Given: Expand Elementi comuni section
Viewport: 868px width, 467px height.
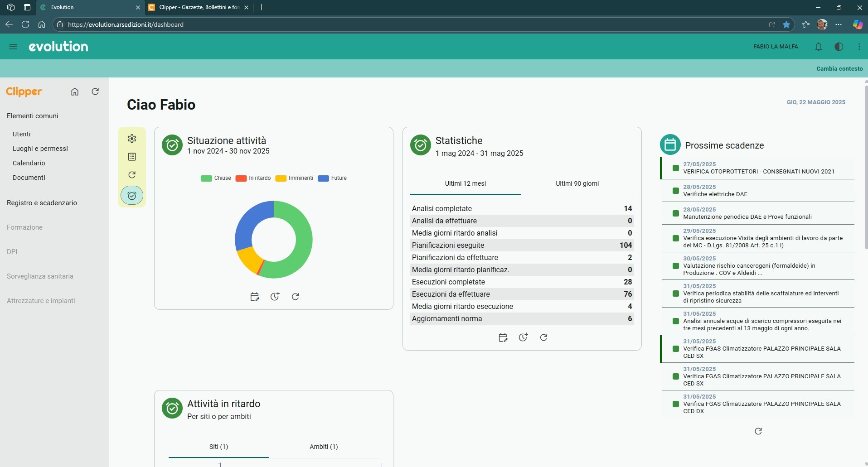Looking at the screenshot, I should pos(33,116).
